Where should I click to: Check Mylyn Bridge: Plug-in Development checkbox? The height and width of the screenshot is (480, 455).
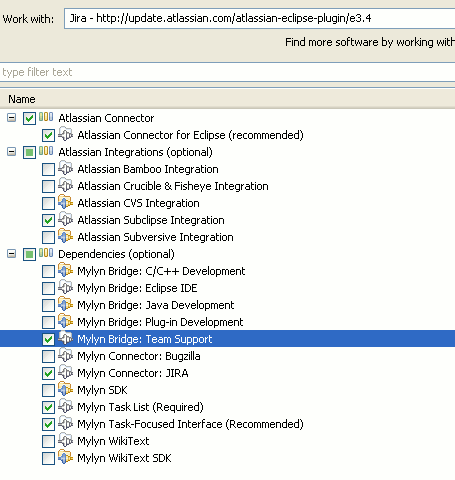48,322
